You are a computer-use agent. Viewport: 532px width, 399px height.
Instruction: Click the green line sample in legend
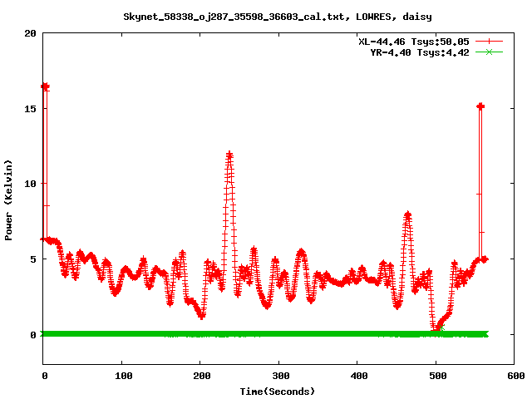pyautogui.click(x=489, y=52)
